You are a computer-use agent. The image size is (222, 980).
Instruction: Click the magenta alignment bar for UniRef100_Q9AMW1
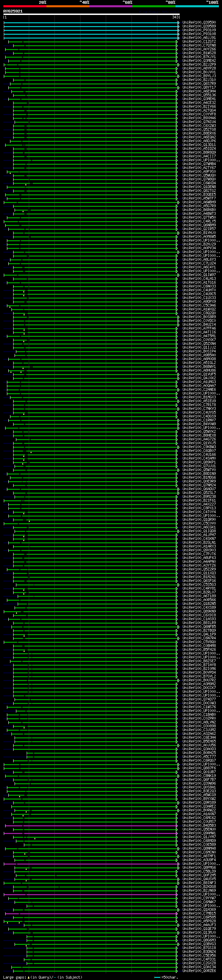[91, 833]
